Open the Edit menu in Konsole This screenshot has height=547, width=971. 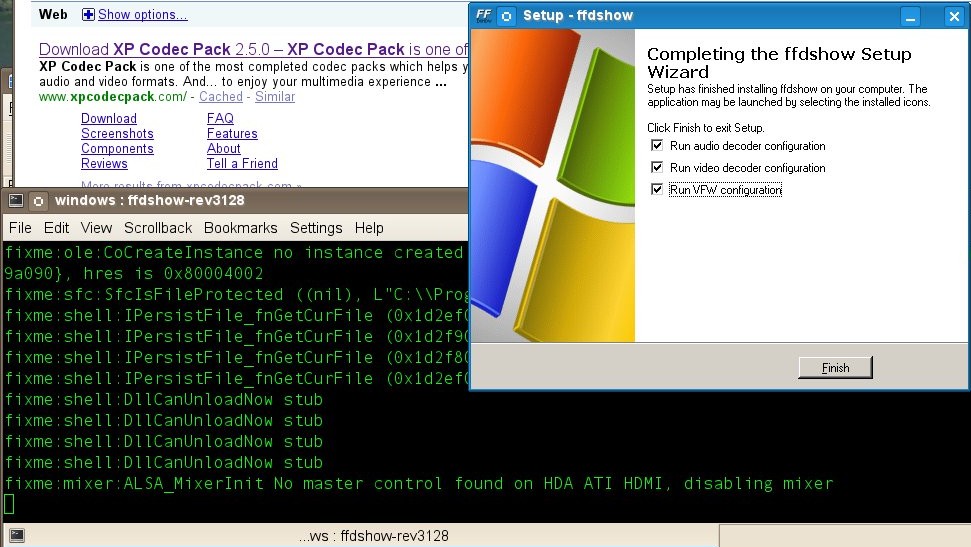pos(56,228)
